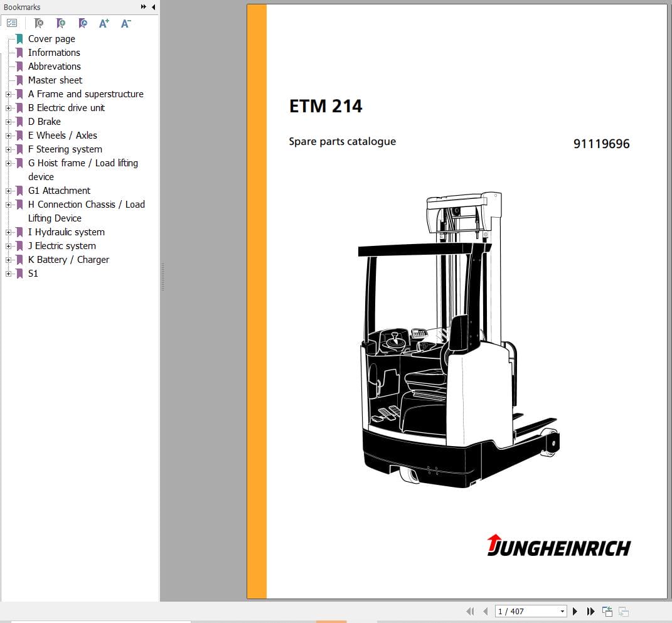Open the bookmark options menu icon
This screenshot has height=623, width=672.
click(x=12, y=23)
